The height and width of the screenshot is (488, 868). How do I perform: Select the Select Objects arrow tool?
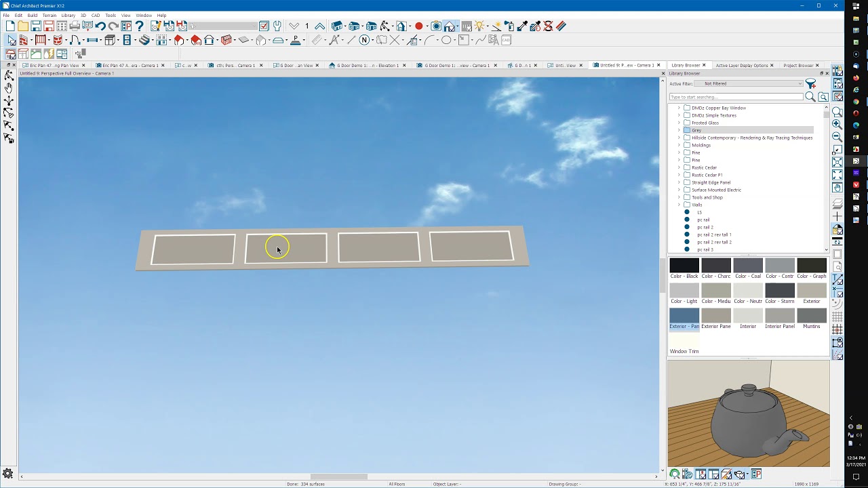[x=10, y=40]
